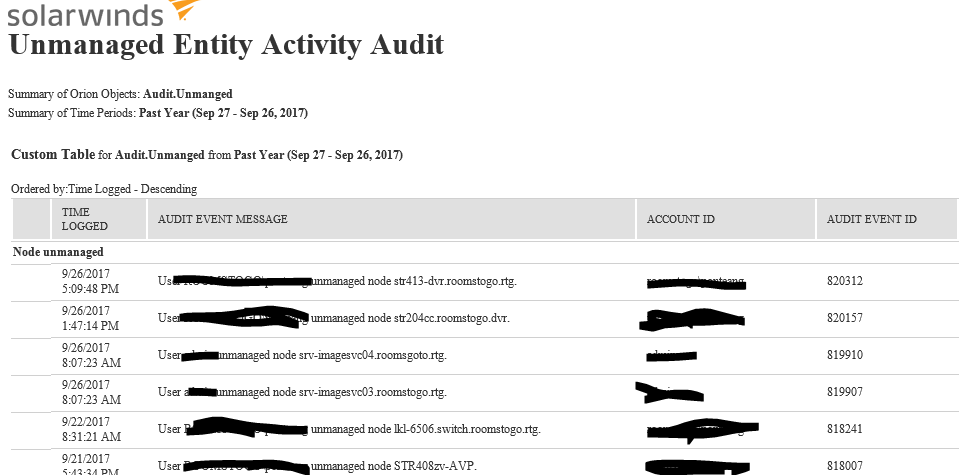Select audit event ID 818241
The height and width of the screenshot is (475, 975).
(x=844, y=429)
